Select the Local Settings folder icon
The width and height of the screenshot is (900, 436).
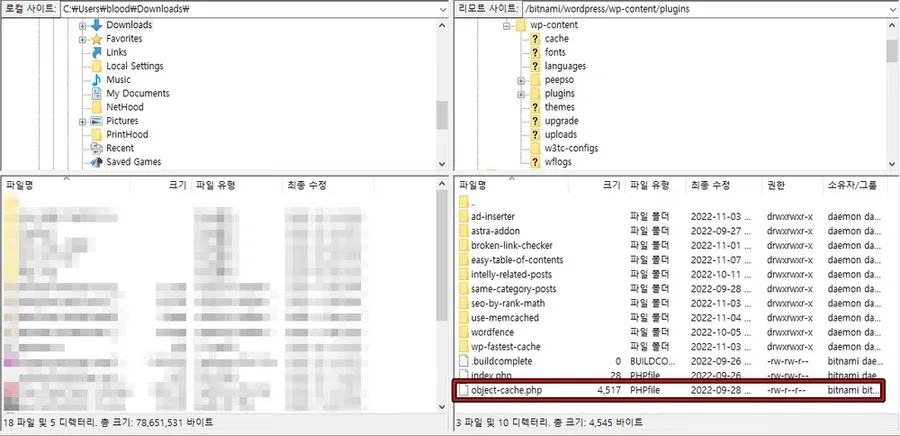click(x=96, y=66)
